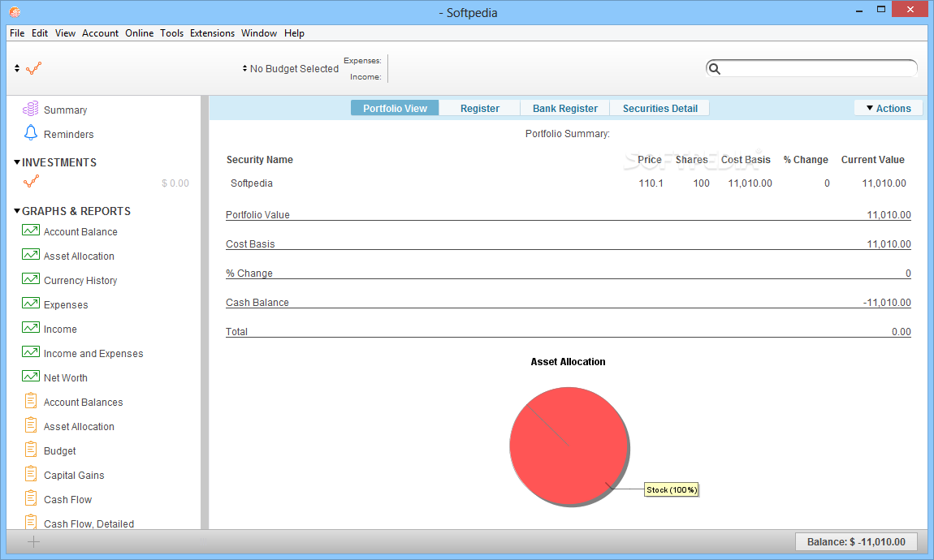Click the Portfolio Value label
This screenshot has height=560, width=934.
[257, 215]
